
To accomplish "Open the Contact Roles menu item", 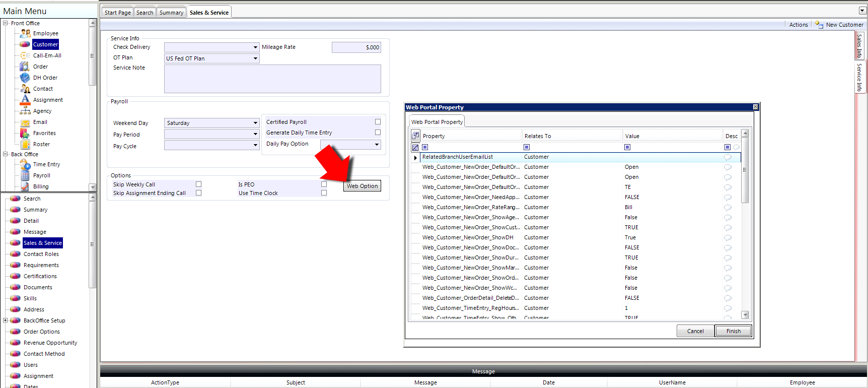I will pyautogui.click(x=41, y=254).
